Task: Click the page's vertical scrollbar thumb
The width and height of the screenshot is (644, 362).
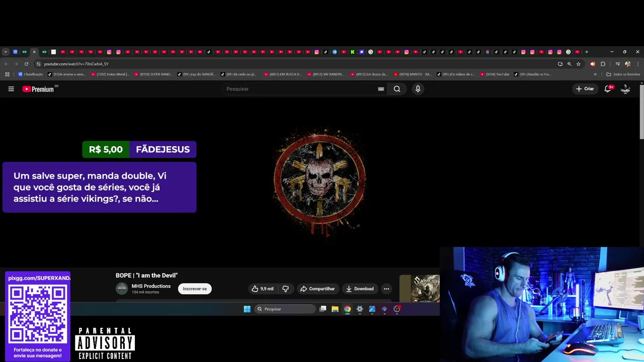Action: (x=641, y=112)
